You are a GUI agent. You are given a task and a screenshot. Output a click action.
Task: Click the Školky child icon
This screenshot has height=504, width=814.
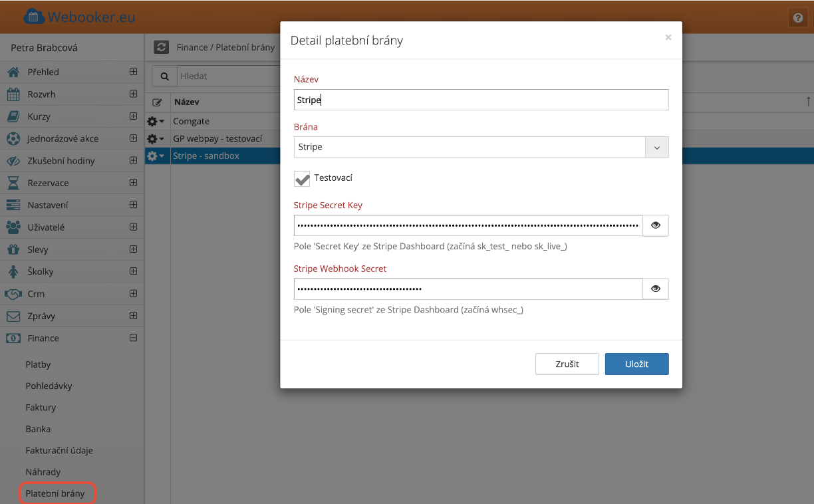pyautogui.click(x=13, y=272)
